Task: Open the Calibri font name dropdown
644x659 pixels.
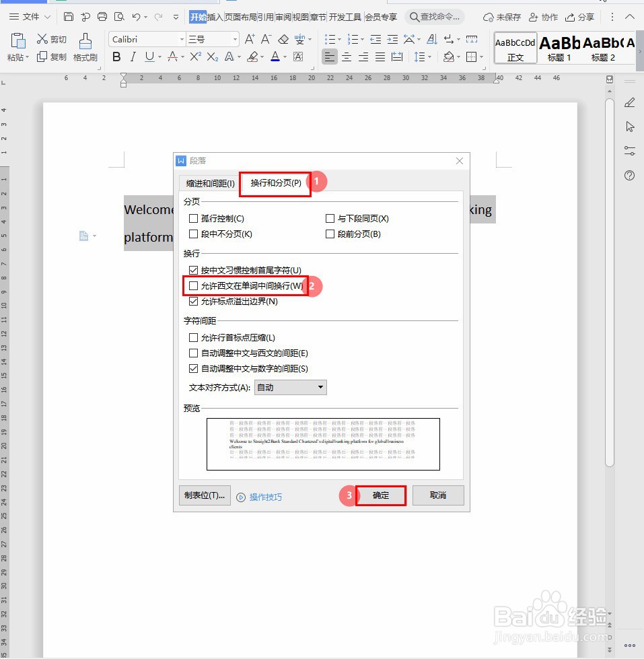Action: 182,40
